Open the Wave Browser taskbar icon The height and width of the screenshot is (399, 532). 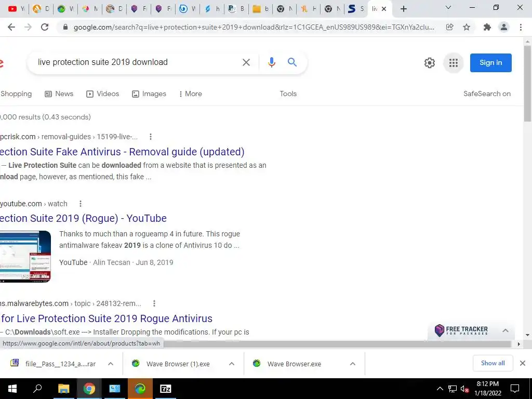(x=140, y=389)
